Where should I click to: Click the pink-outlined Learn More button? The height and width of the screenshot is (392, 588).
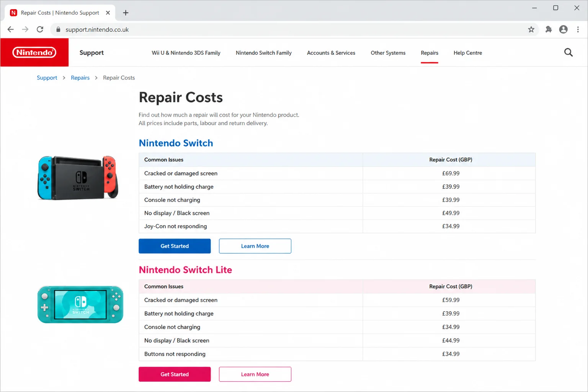click(x=255, y=374)
